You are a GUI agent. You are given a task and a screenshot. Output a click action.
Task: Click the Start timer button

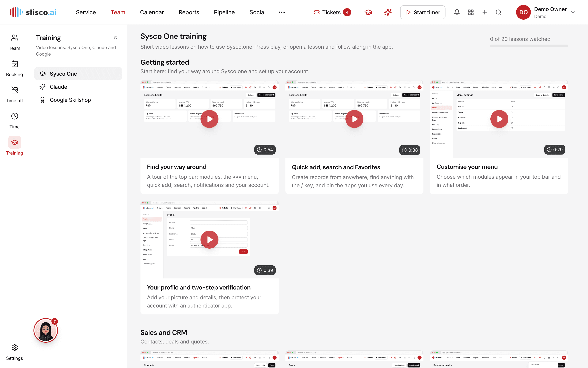tap(423, 12)
